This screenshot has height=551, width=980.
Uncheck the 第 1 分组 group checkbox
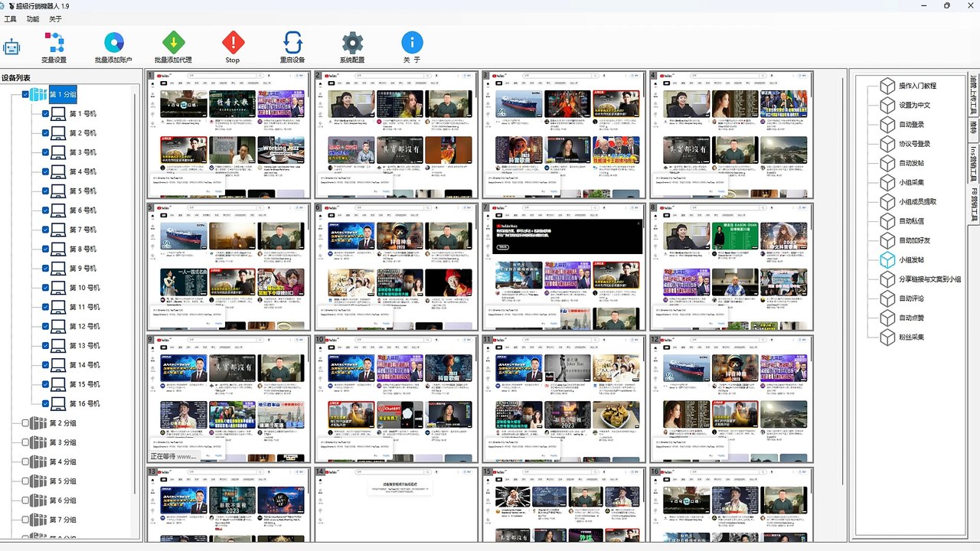click(25, 95)
